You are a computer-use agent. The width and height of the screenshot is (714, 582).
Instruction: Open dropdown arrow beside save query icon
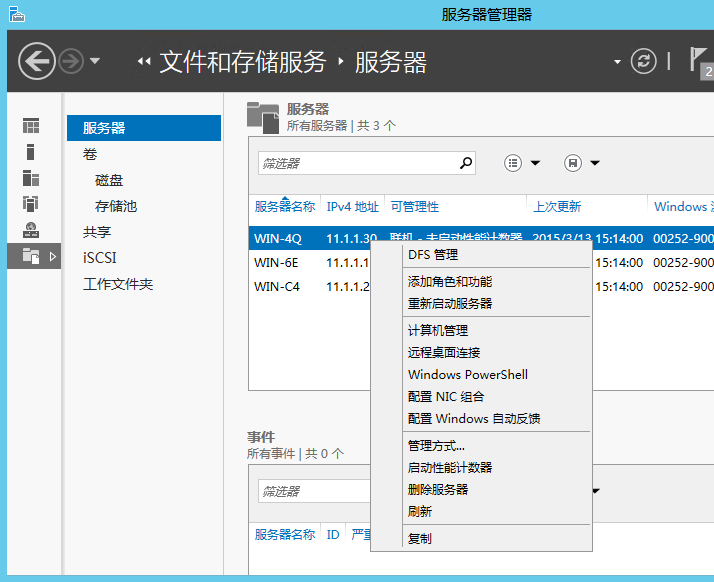pos(595,163)
